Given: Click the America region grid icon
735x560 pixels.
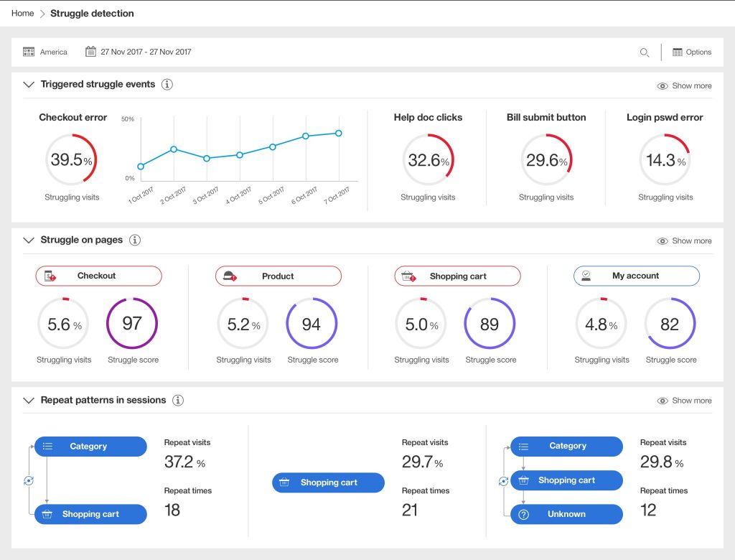Looking at the screenshot, I should [29, 52].
